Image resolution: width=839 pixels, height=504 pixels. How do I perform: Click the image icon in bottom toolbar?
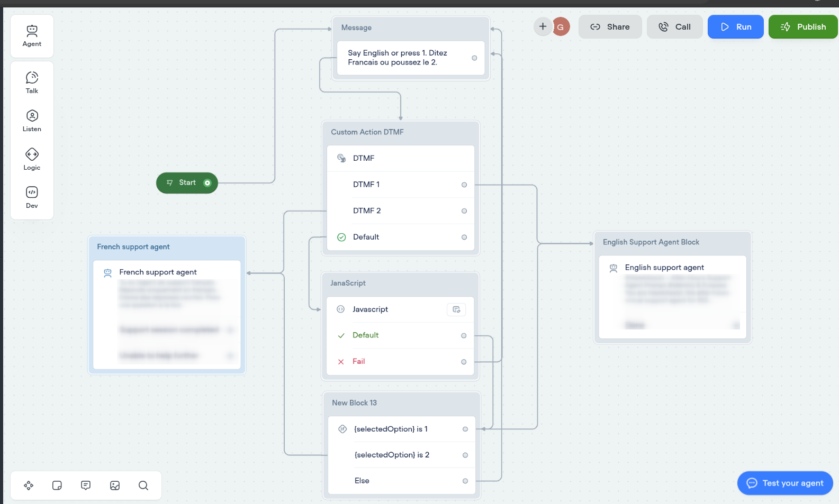click(115, 485)
